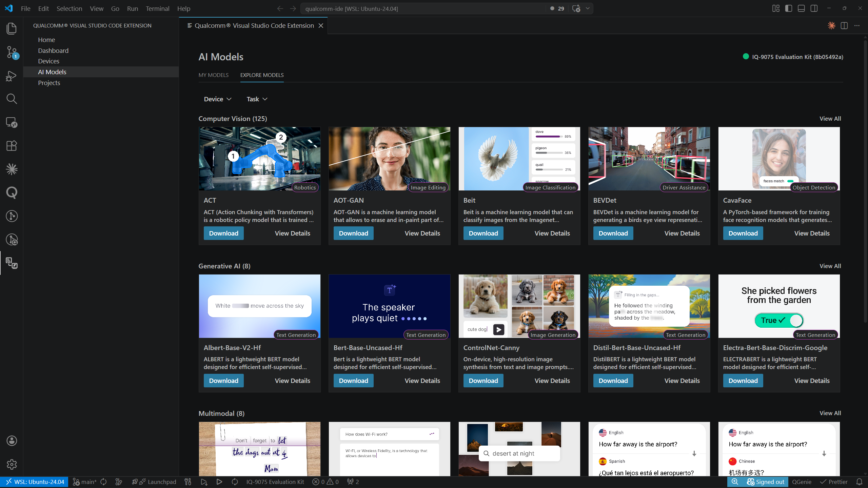The image size is (868, 488).
Task: Open Run and Debug view
Action: 12,76
